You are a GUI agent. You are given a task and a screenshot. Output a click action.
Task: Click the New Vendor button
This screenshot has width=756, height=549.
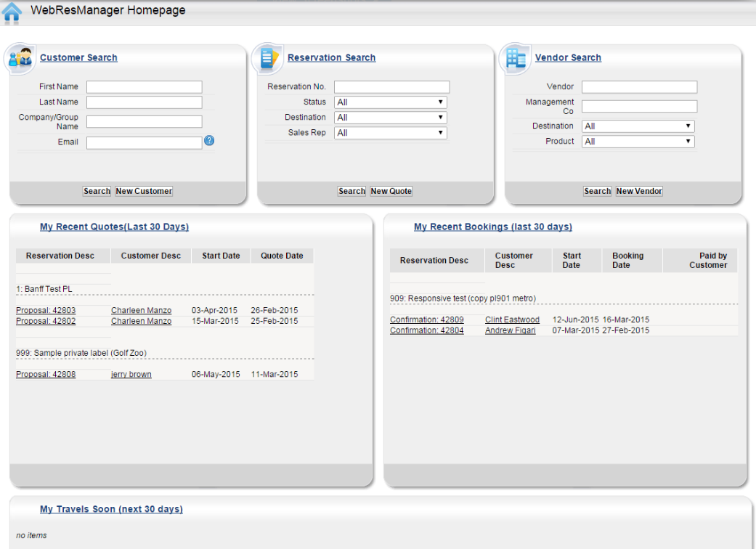pyautogui.click(x=638, y=191)
